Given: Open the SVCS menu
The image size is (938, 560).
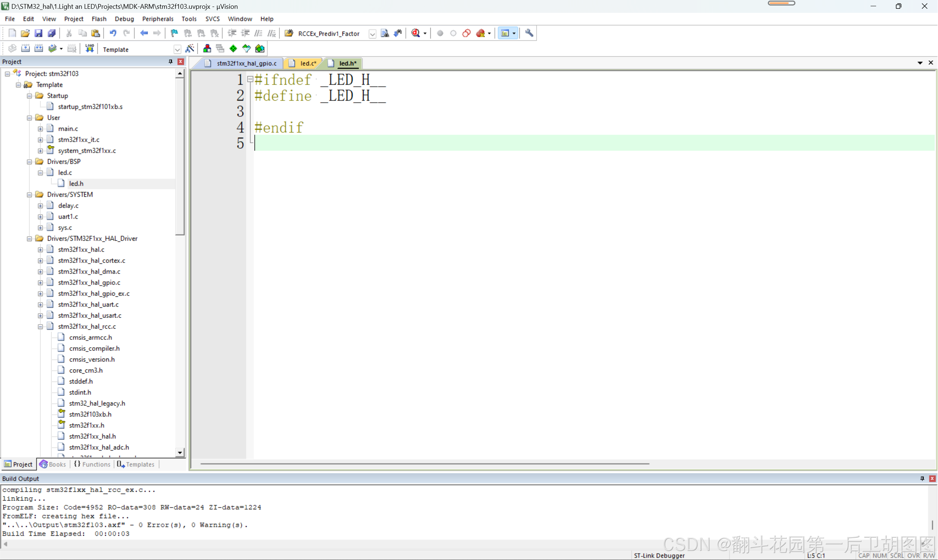Looking at the screenshot, I should [212, 19].
